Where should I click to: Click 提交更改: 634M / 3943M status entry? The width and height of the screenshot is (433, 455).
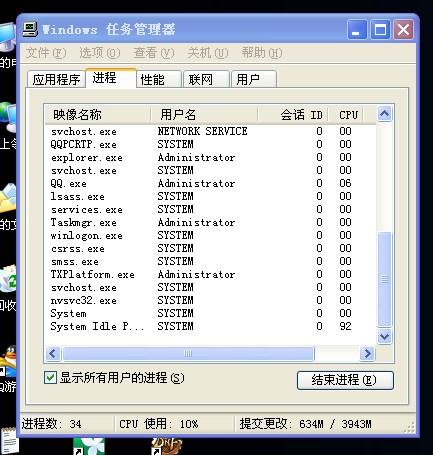[305, 424]
